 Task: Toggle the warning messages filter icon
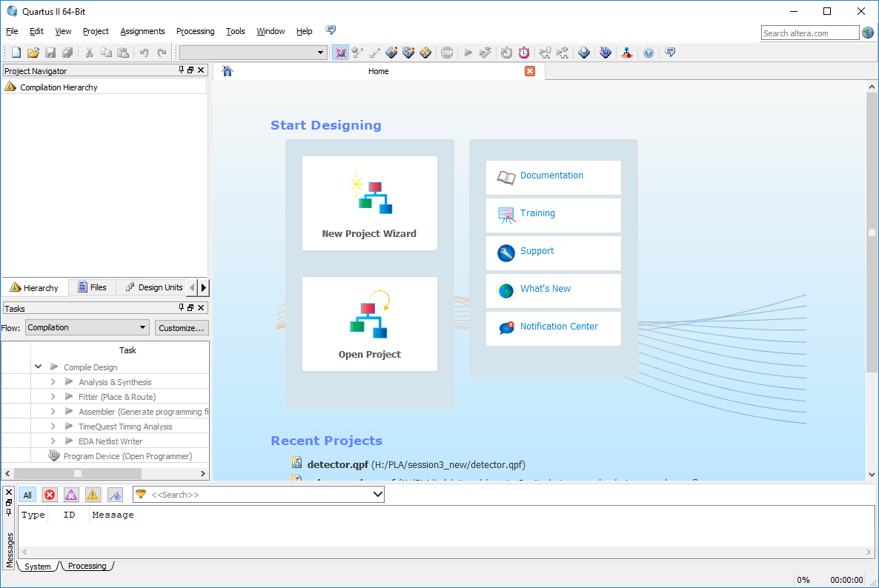[93, 495]
